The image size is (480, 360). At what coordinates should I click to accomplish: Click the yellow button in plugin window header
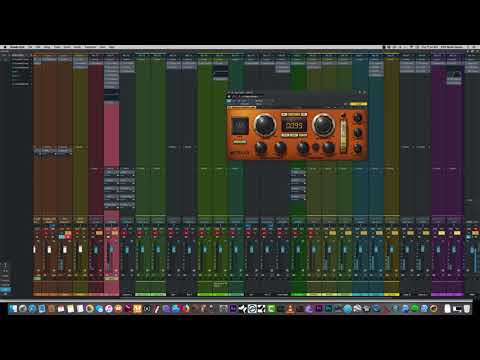click(358, 104)
